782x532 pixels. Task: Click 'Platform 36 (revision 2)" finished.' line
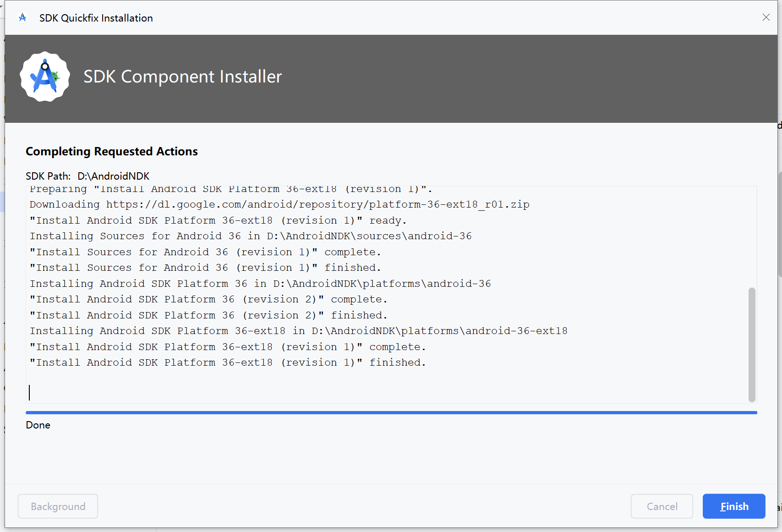(208, 315)
